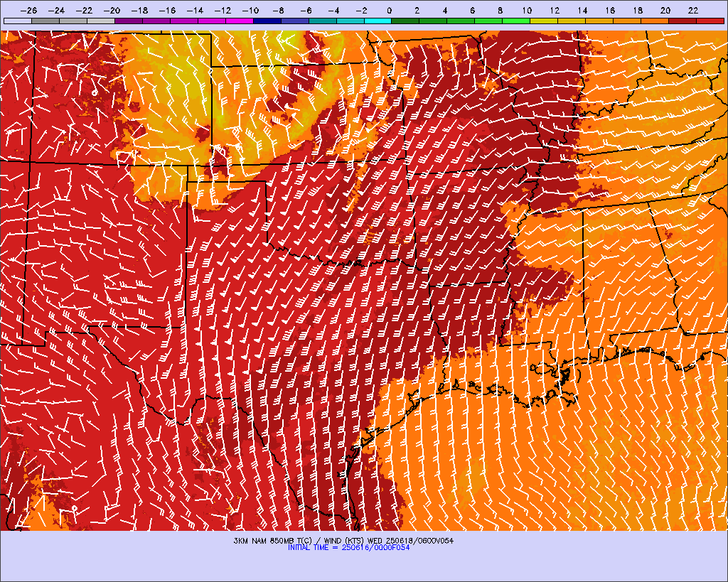Select the magenta swatch between -12 and -10
This screenshot has width=728, height=582.
coord(240,21)
